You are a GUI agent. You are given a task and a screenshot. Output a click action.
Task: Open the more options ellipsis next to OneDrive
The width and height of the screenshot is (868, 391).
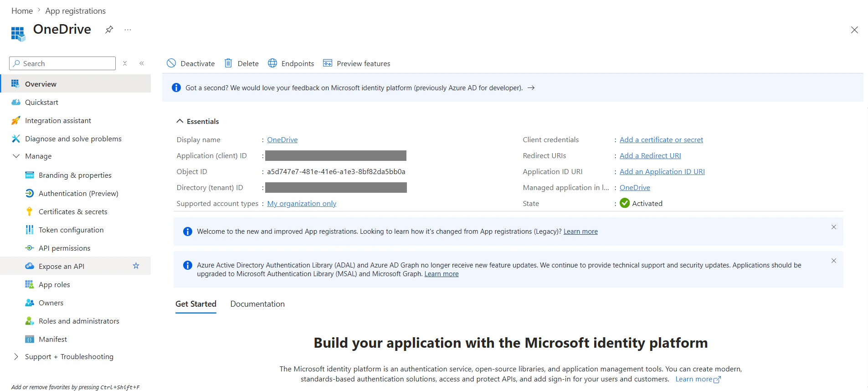tap(128, 30)
